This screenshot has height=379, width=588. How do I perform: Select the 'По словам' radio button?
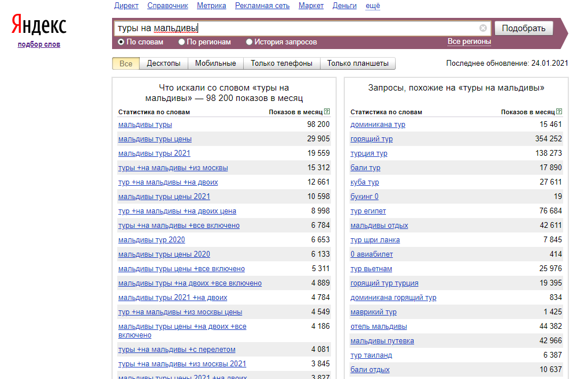tap(121, 42)
